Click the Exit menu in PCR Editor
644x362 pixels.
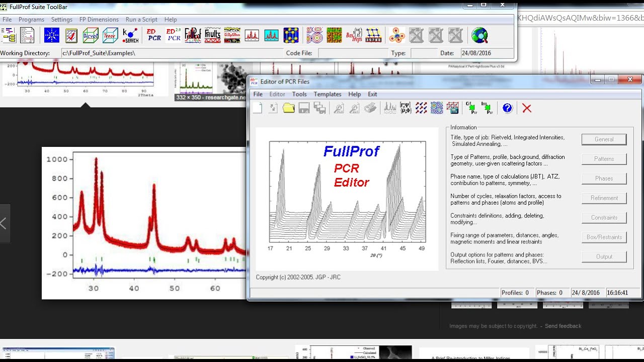pyautogui.click(x=372, y=94)
